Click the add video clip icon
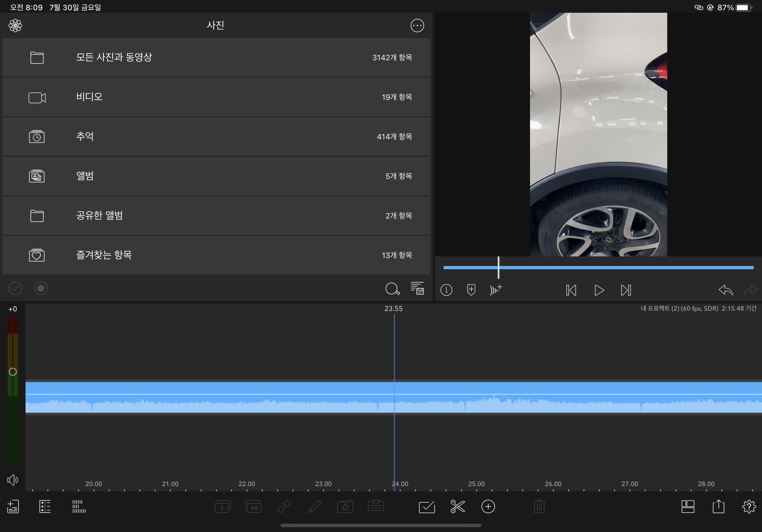This screenshot has width=762, height=532. tap(222, 506)
